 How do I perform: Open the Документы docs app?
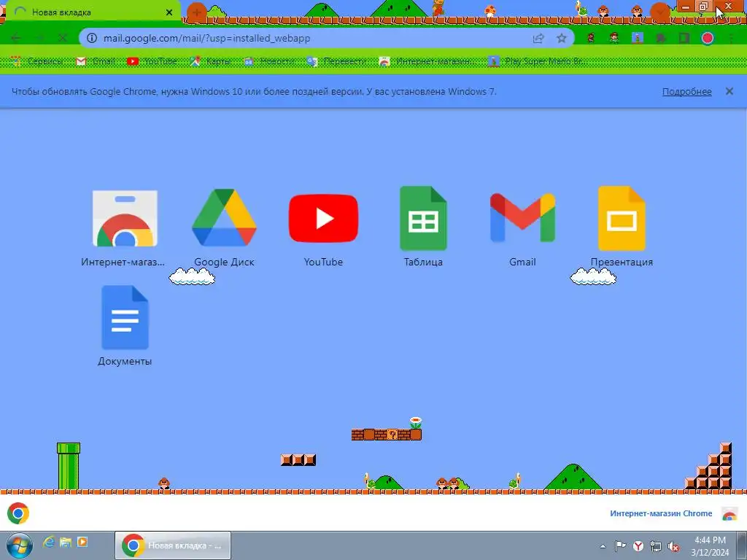[125, 318]
